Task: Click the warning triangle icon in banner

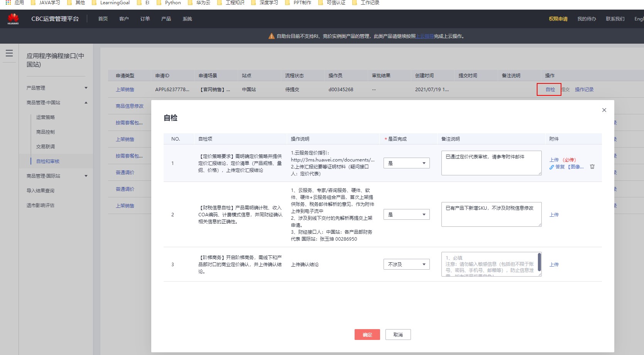Action: coord(272,36)
